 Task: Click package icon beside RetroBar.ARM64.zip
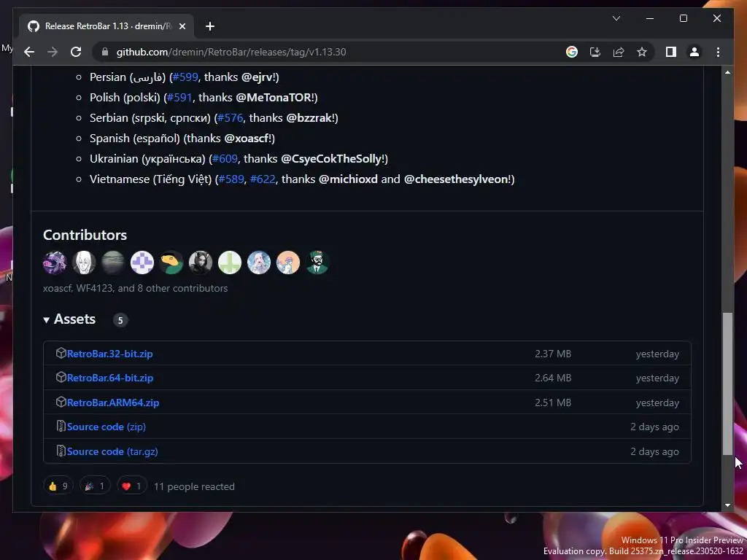(x=61, y=402)
